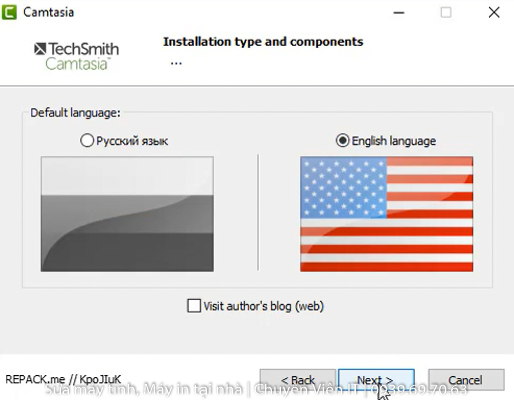Tick the Visit author's blog checkbox

click(x=194, y=306)
